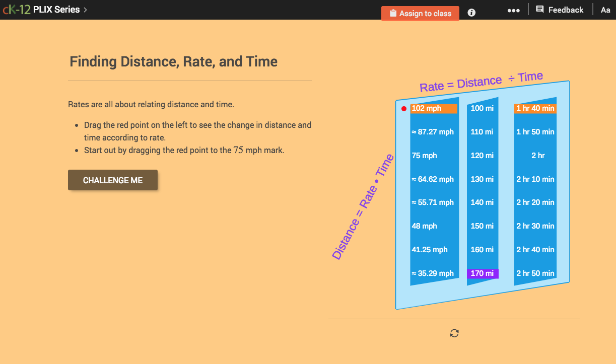Open the information icon in the top bar
The height and width of the screenshot is (364, 616).
(x=471, y=13)
